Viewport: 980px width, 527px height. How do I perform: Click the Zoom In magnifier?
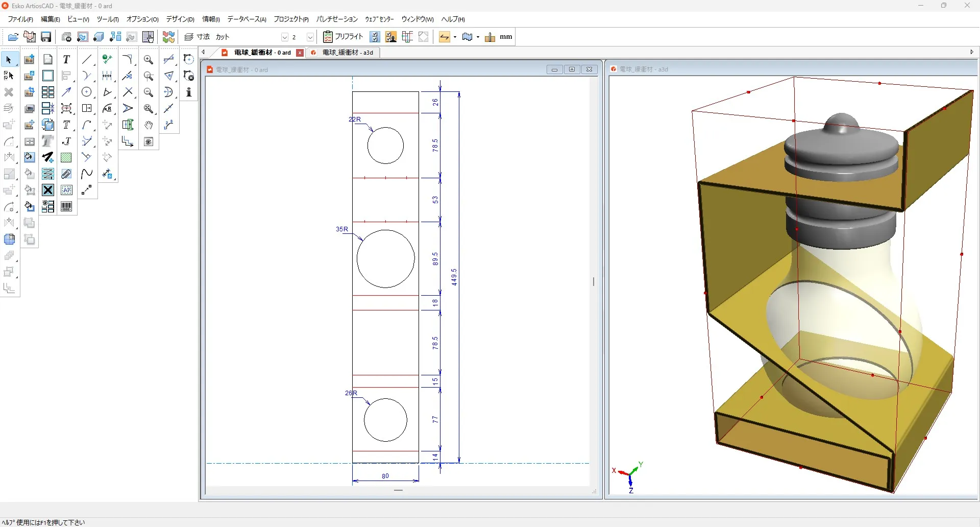(149, 59)
